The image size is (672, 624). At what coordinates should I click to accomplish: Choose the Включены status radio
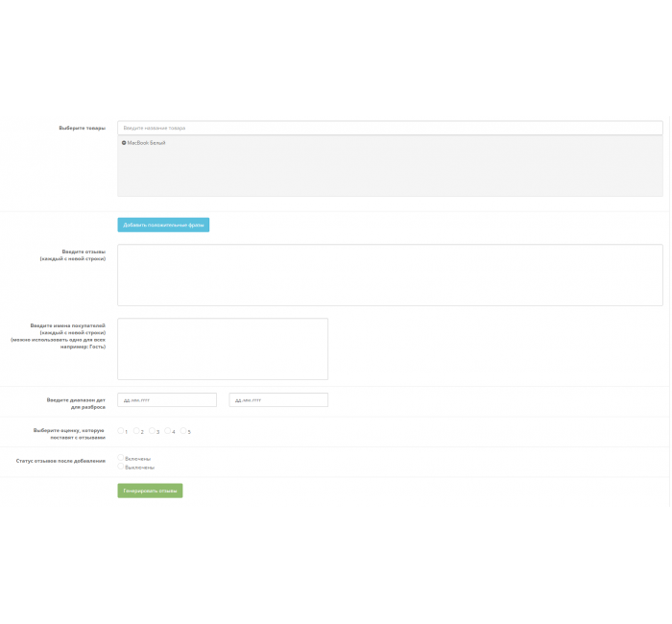[120, 458]
